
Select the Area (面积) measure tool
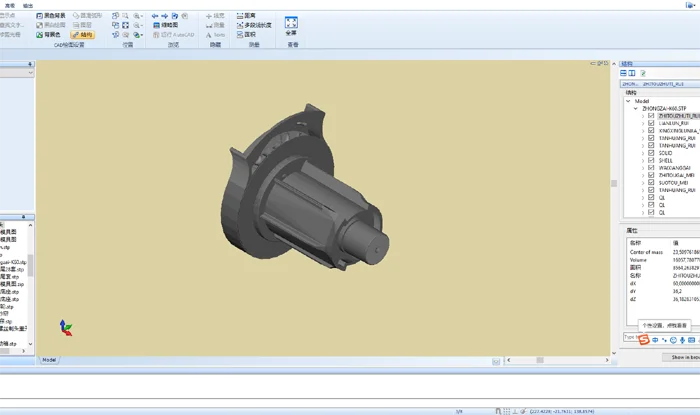[x=249, y=34]
